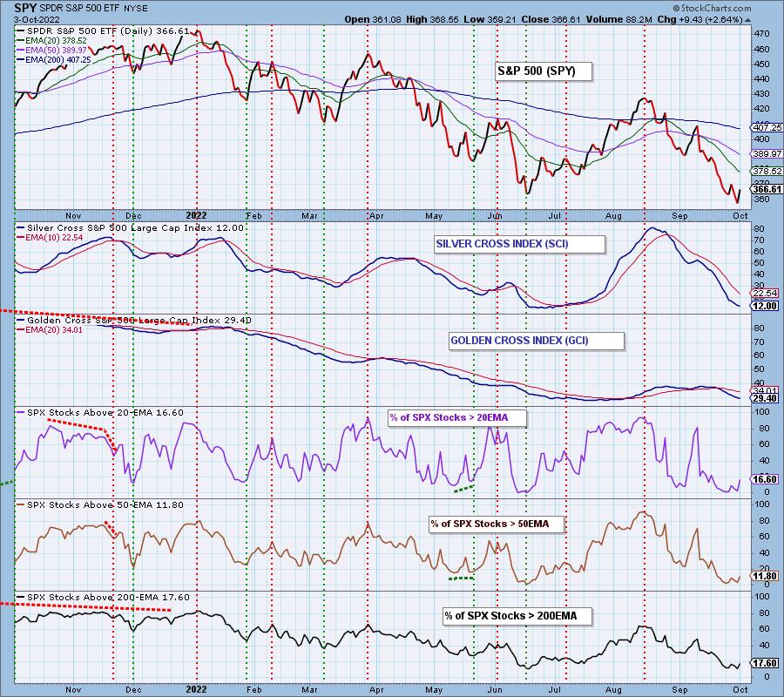784x697 pixels.
Task: Click the 'GOLDEN CROSS INDEX (GCI)' annotation box
Action: (x=537, y=341)
